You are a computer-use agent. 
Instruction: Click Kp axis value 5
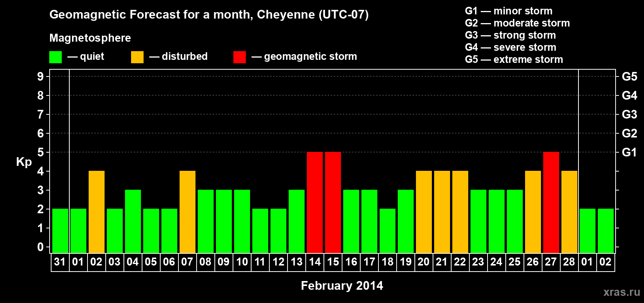[41, 152]
